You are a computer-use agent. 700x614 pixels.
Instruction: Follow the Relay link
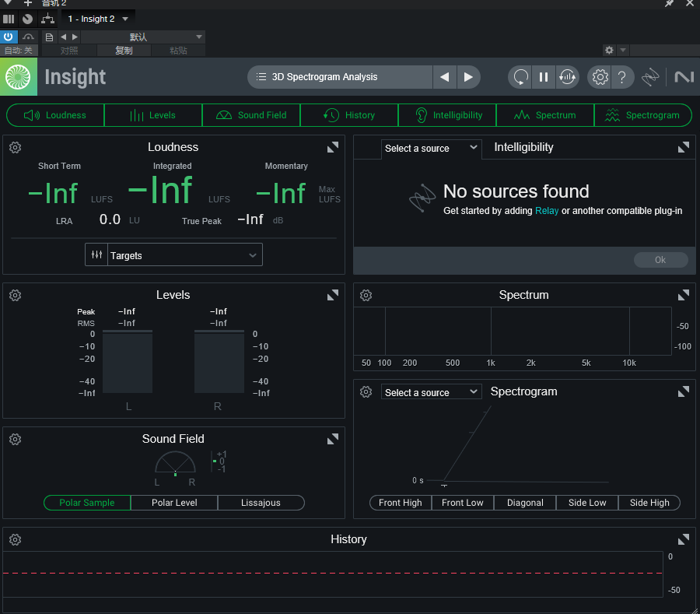pos(547,211)
